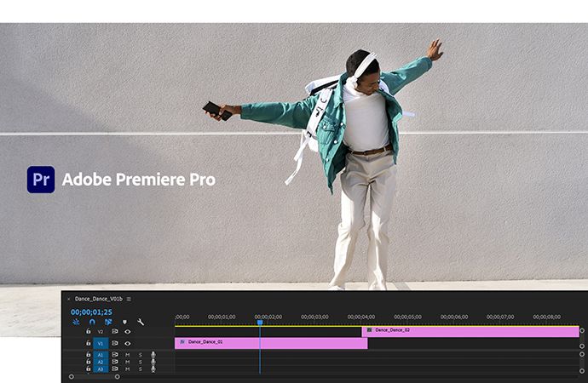Close the Dance_Dance_V01b sequence tab

69,299
